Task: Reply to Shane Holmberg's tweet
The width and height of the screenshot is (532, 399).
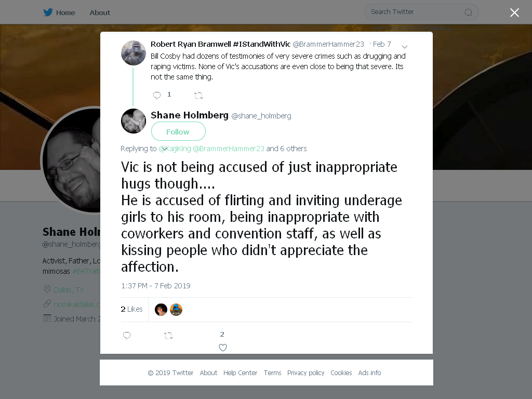Action: click(127, 336)
